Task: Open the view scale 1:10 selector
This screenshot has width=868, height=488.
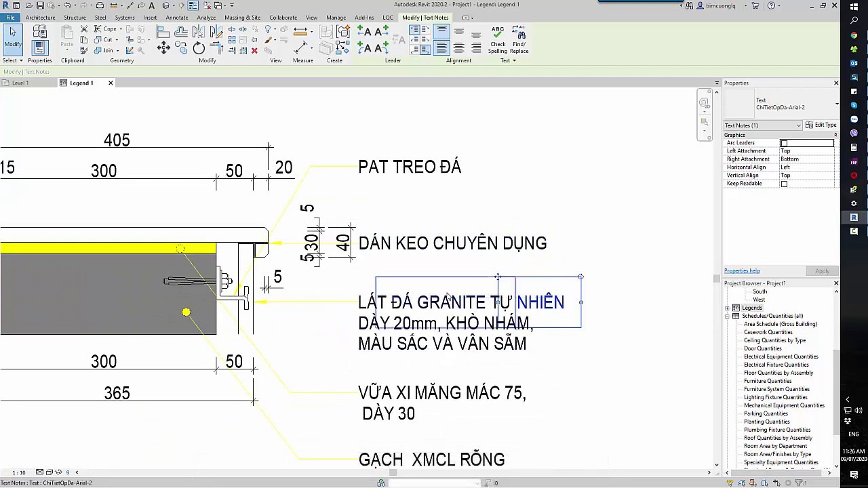Action: point(19,472)
